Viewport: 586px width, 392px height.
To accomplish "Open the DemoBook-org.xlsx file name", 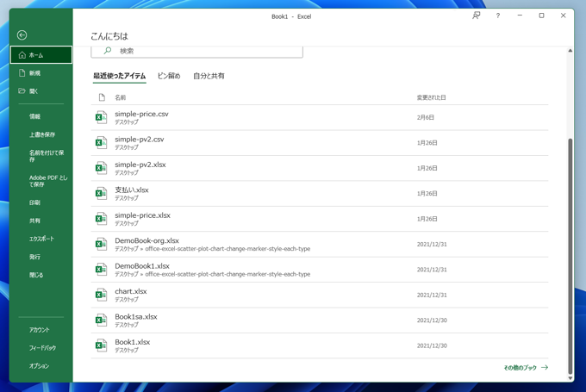I will pos(146,240).
